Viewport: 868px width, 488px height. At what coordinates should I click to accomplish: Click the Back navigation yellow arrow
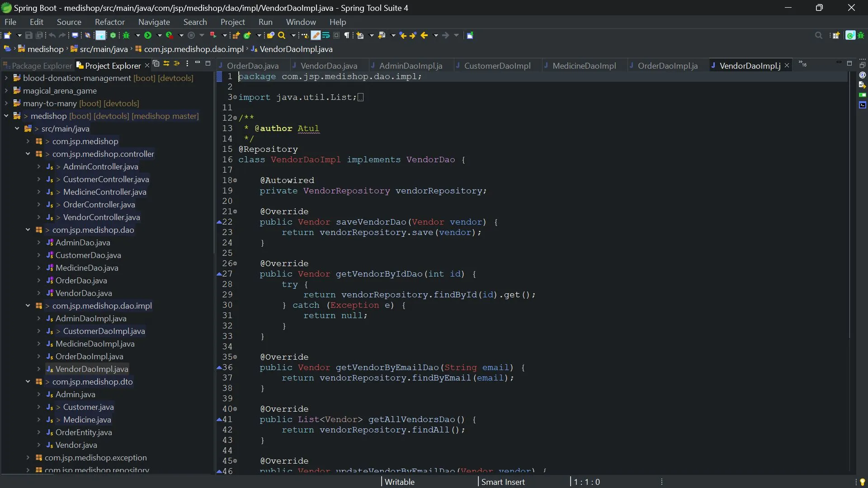424,35
